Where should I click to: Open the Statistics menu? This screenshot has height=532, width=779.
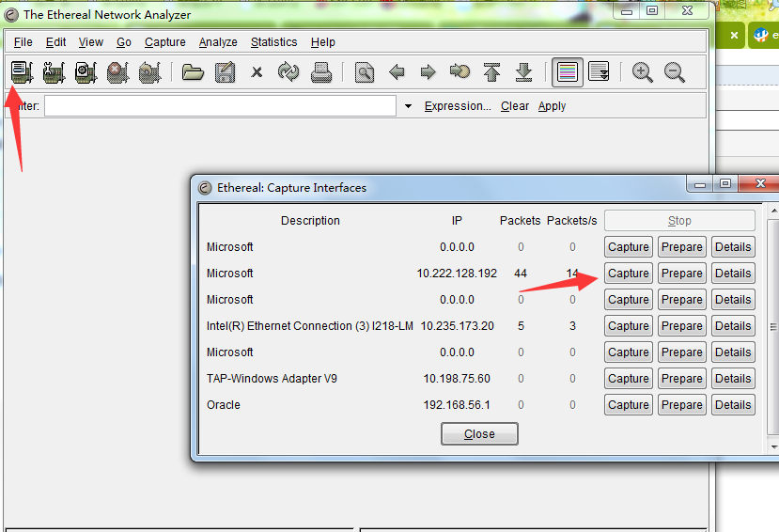(273, 42)
